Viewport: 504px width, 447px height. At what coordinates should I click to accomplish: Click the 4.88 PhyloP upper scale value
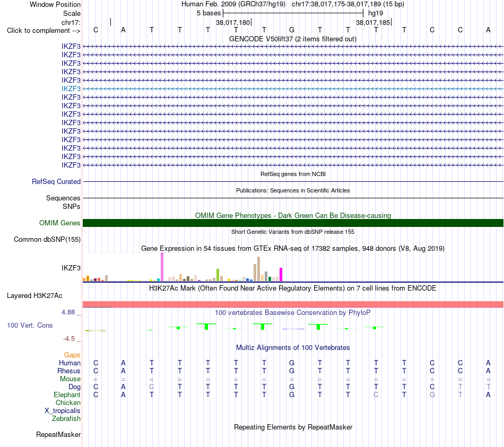[x=68, y=312]
